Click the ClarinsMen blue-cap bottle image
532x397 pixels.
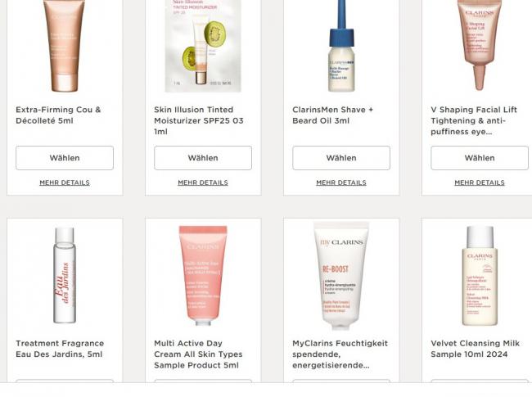click(x=341, y=46)
